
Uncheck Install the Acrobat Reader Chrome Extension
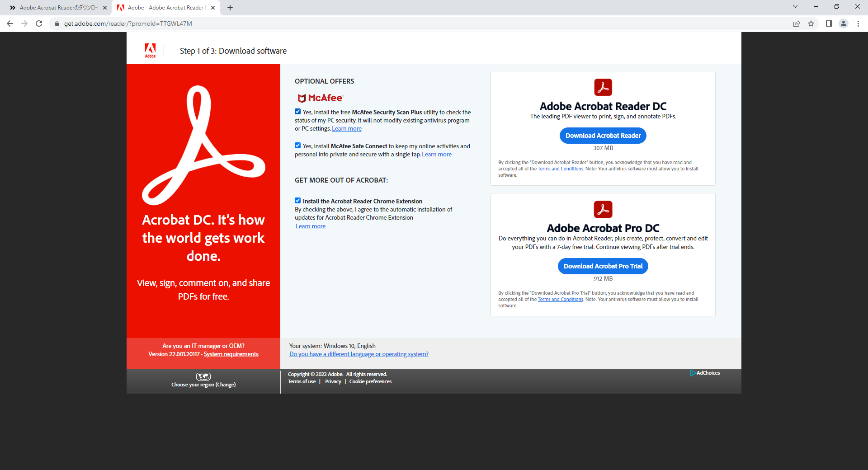(297, 200)
